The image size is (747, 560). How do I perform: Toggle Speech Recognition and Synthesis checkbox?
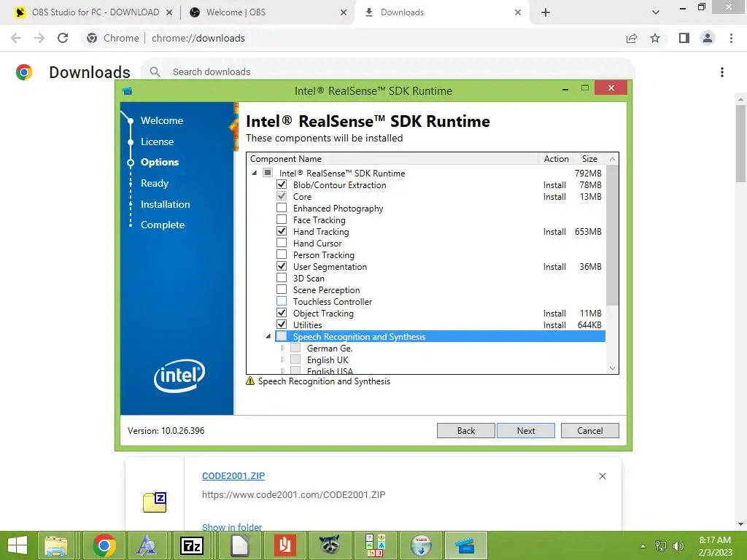click(x=282, y=336)
